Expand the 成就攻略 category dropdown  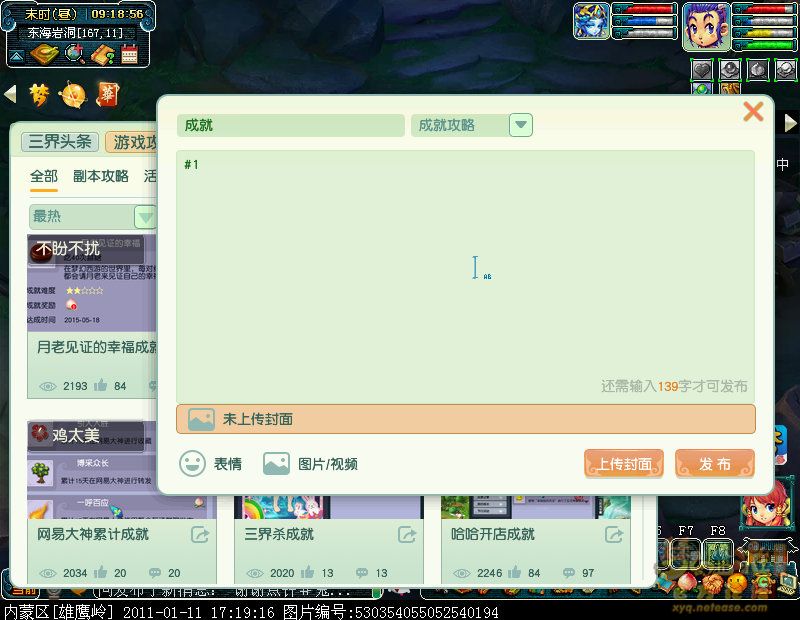pos(520,125)
